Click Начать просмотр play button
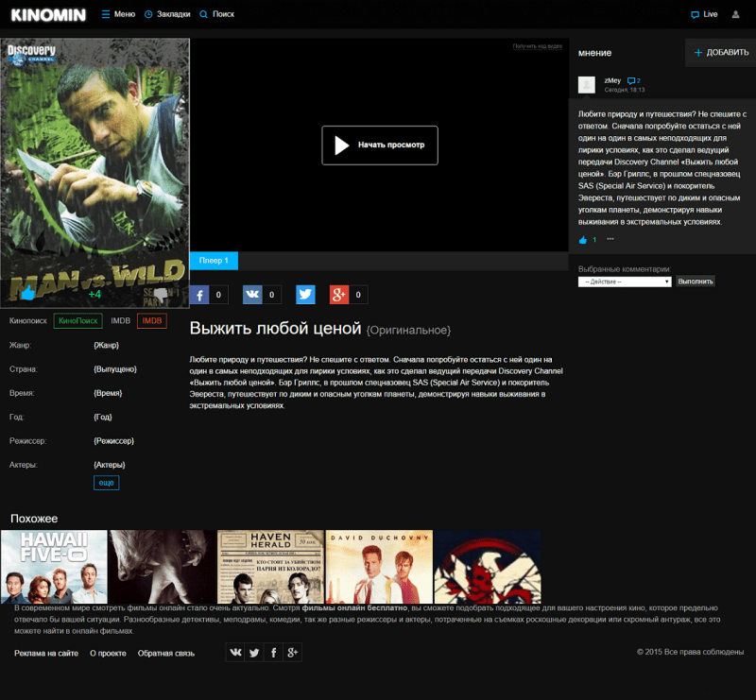 [380, 145]
